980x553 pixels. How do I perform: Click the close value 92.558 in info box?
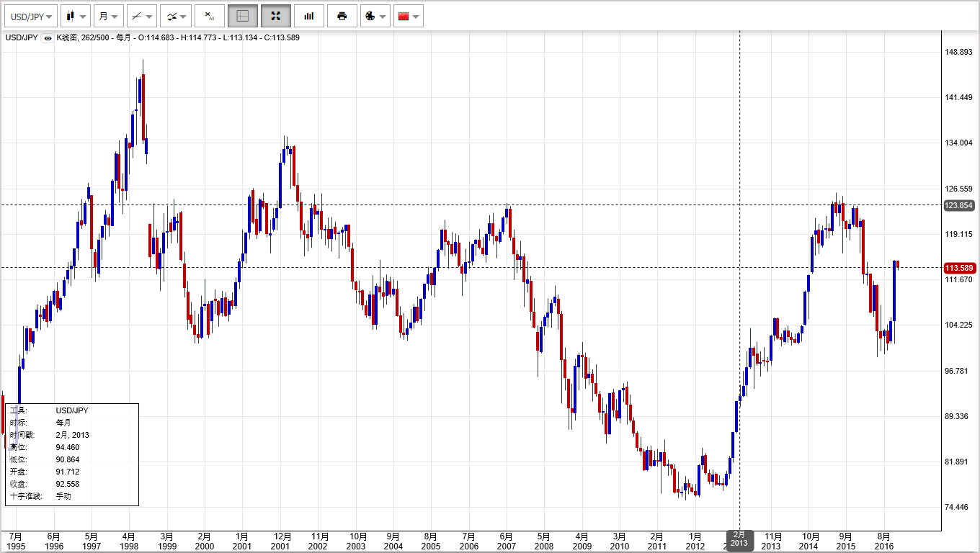(x=68, y=484)
